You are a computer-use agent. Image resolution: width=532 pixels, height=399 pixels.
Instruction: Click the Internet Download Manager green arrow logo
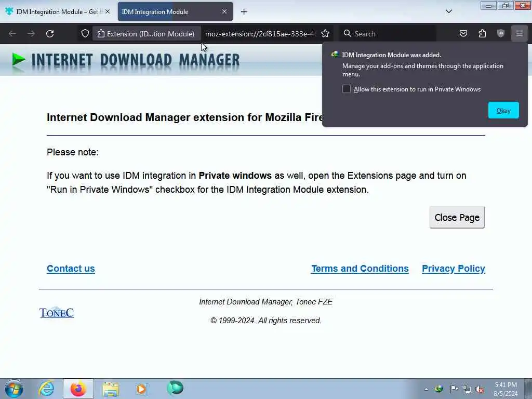point(19,60)
